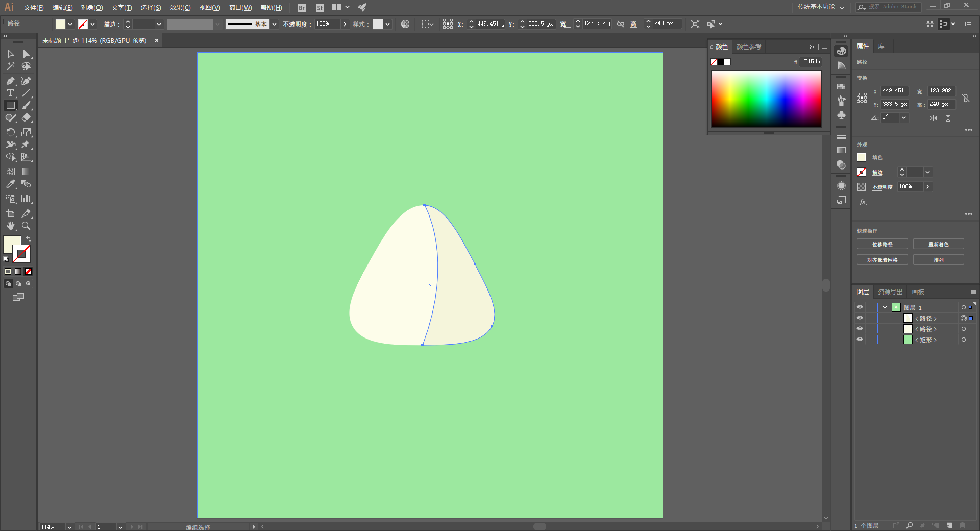Select the Type tool
This screenshot has width=980, height=531.
(11, 93)
